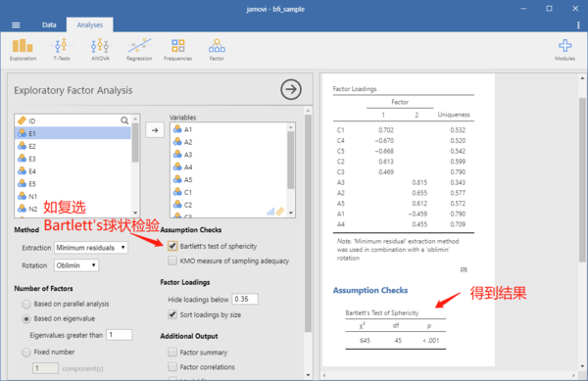Click source variable list scrollbar down arrow
The image size is (588, 381).
point(135,213)
